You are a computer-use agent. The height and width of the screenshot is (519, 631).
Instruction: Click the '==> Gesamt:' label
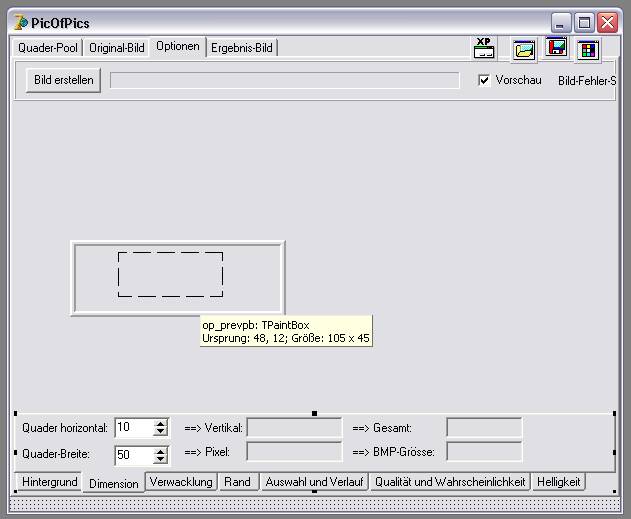[x=382, y=428]
